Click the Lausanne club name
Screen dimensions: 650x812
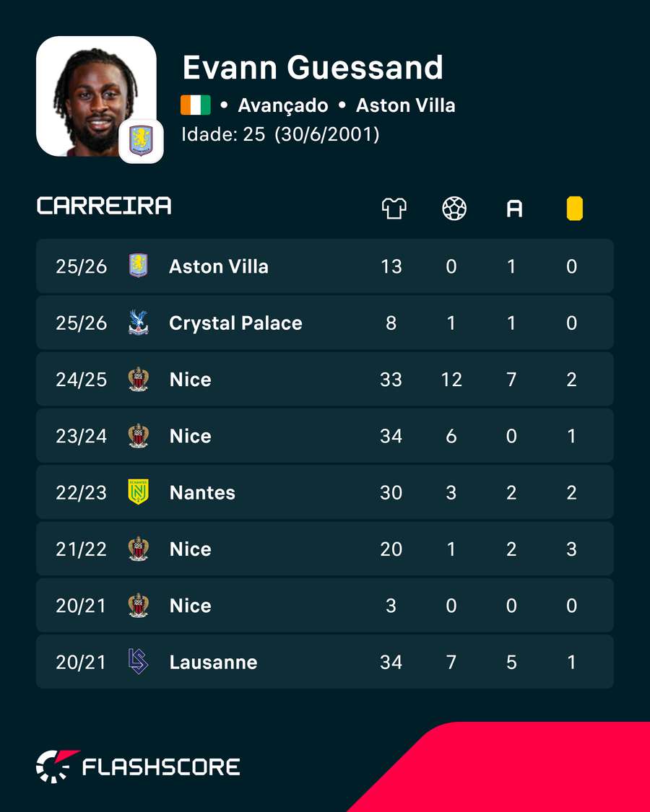point(214,663)
